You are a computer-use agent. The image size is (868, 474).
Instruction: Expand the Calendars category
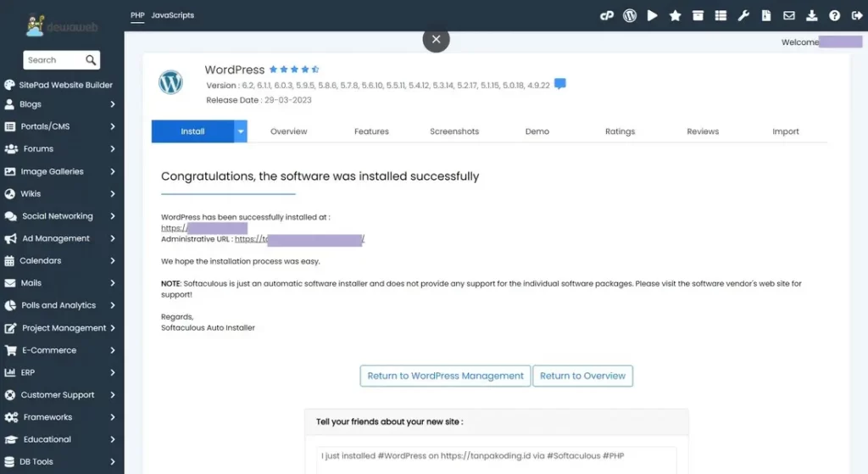(x=60, y=260)
